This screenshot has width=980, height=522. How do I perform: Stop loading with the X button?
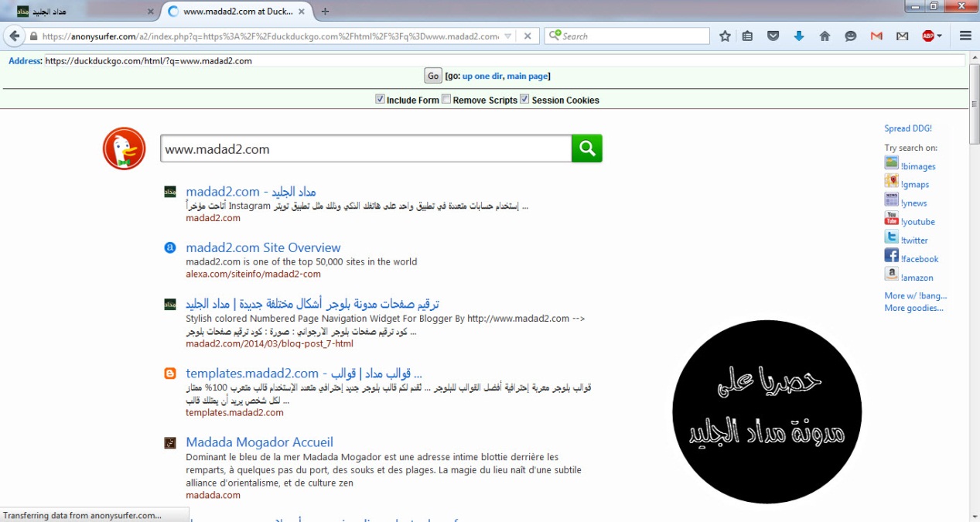tap(527, 36)
